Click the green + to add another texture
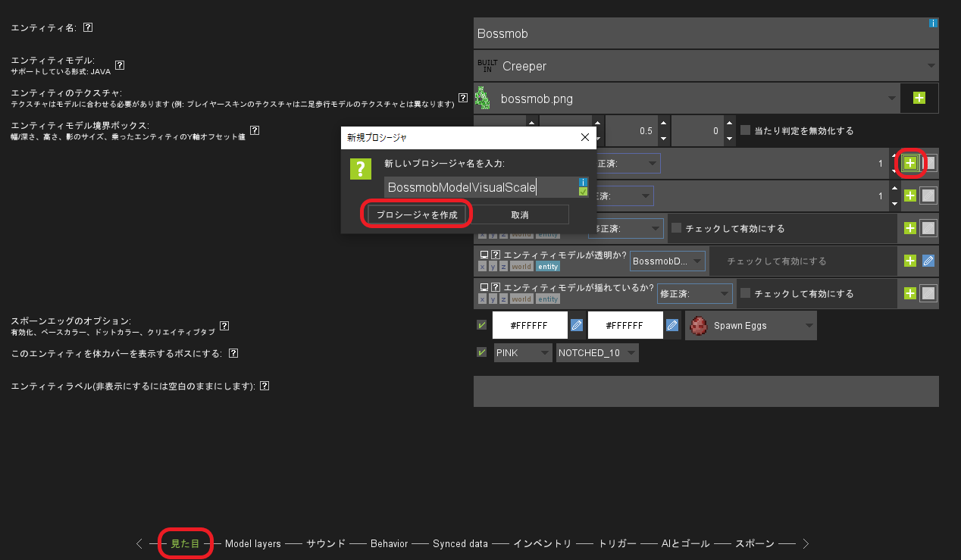This screenshot has width=961, height=560. [919, 98]
